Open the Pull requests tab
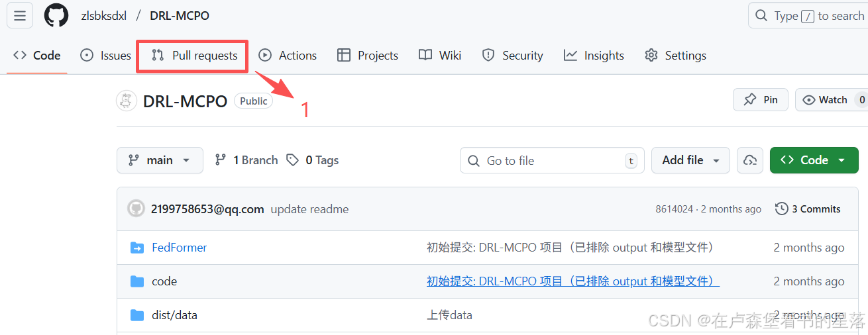868x335 pixels. [194, 56]
